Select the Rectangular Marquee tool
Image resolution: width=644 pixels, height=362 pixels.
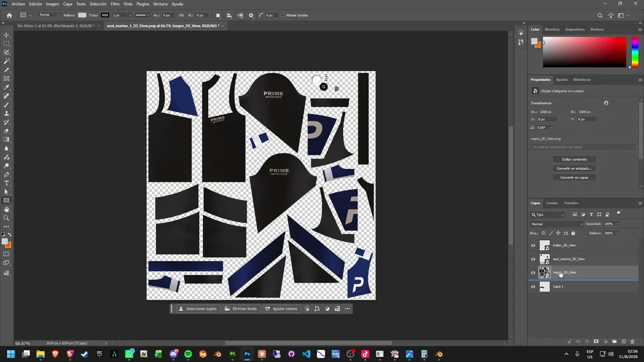pos(7,44)
